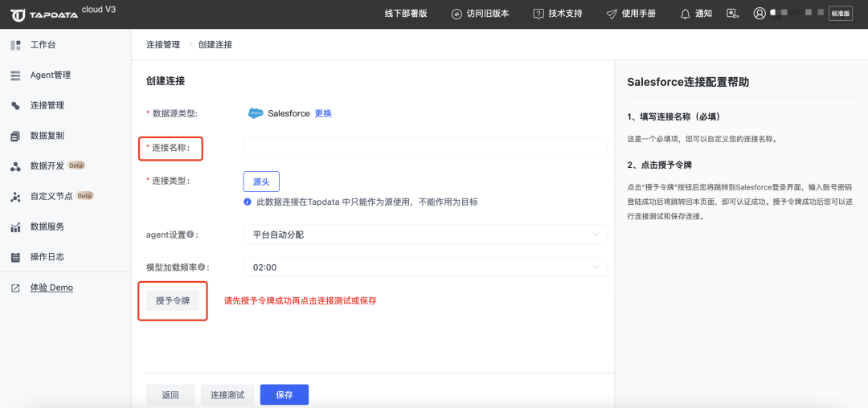Click the 数据服务 chart icon

coord(15,226)
